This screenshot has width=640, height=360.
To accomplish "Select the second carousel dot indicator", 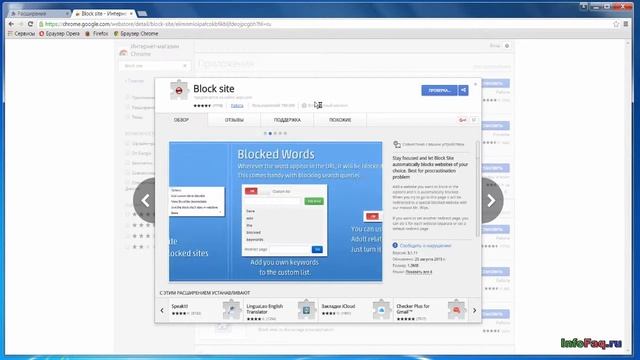I will pos(270,133).
